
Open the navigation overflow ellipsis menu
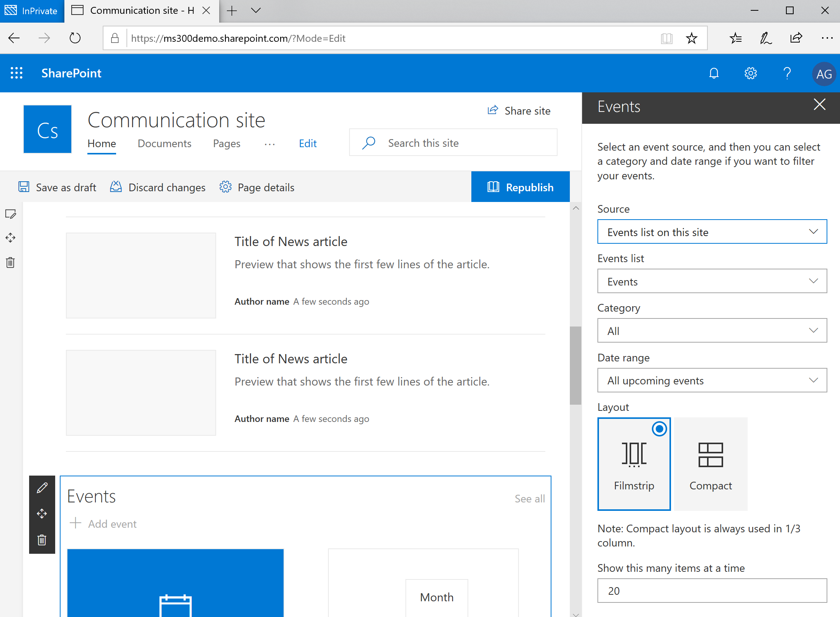click(x=270, y=144)
